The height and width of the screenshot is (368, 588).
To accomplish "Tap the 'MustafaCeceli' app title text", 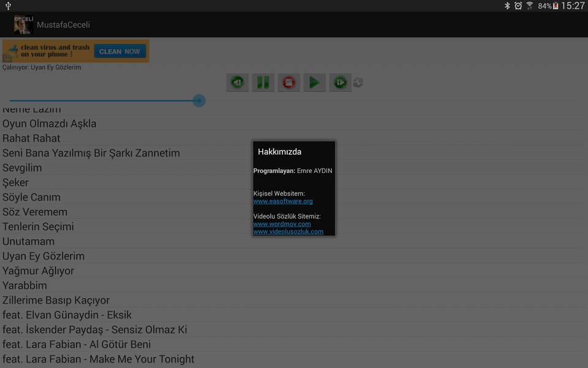I will point(63,25).
